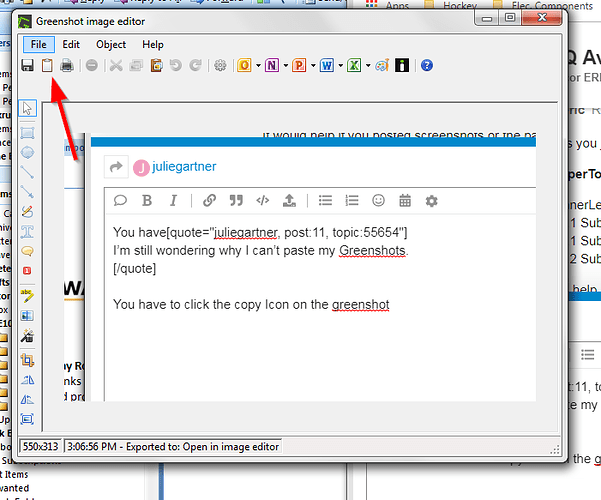Open the Outlook export dropdown arrow
The width and height of the screenshot is (601, 500).
point(258,66)
